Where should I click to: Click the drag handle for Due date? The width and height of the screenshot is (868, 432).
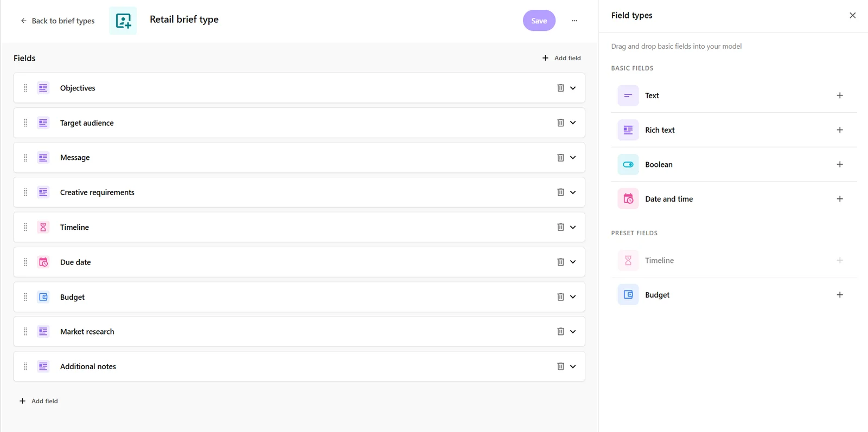(25, 262)
